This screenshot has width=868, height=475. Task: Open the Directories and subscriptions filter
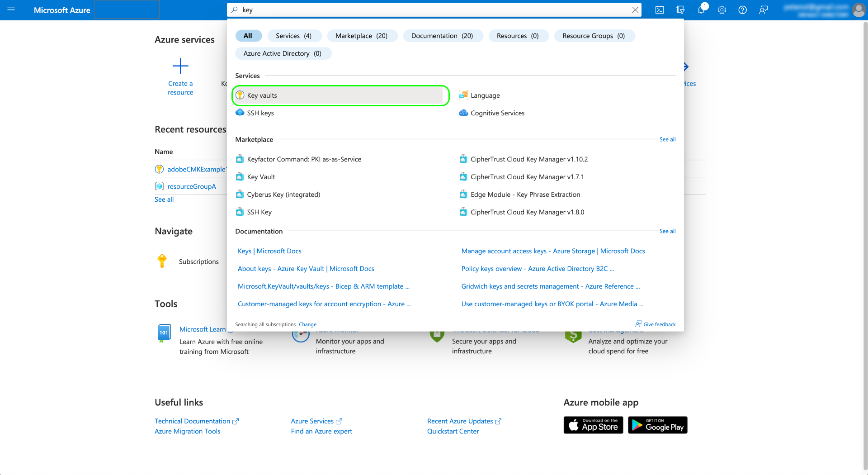coord(680,10)
